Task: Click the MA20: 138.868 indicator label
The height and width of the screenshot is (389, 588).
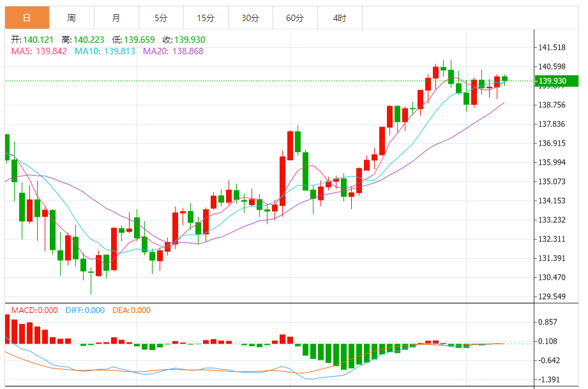Action: pyautogui.click(x=173, y=51)
